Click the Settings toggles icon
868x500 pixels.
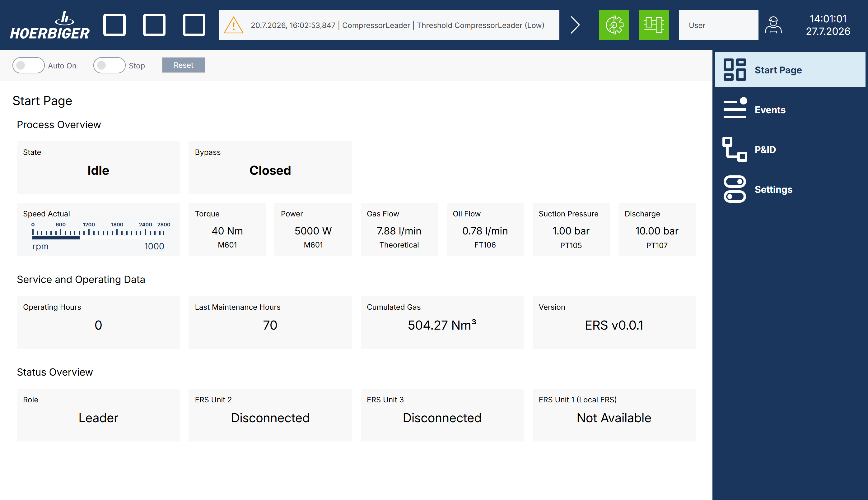735,189
